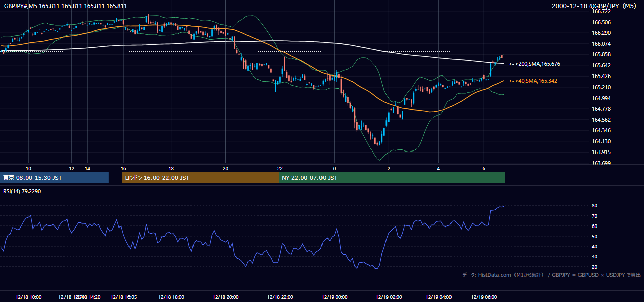Click the 200 SMA 165.676 label
The width and height of the screenshot is (644, 302).
[x=535, y=64]
